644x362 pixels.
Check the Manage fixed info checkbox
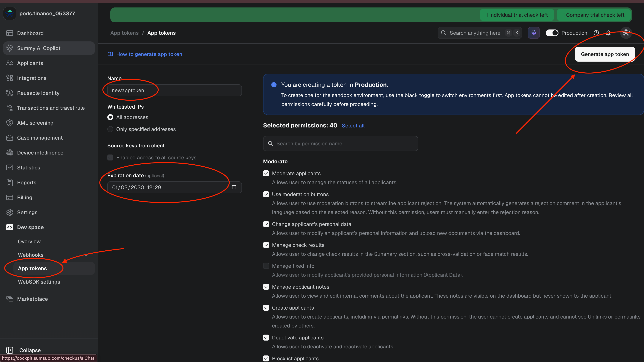(266, 266)
